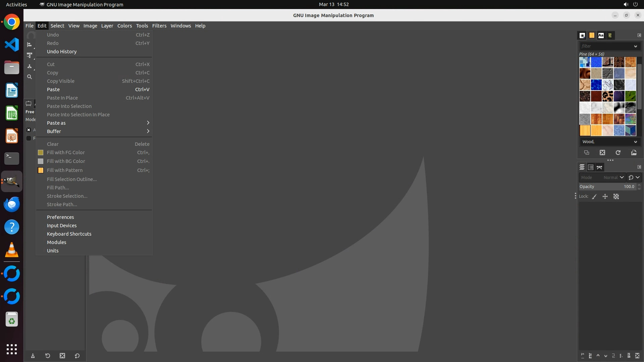This screenshot has width=644, height=362.
Task: Open the Brushes tab in the dock
Action: point(582,35)
